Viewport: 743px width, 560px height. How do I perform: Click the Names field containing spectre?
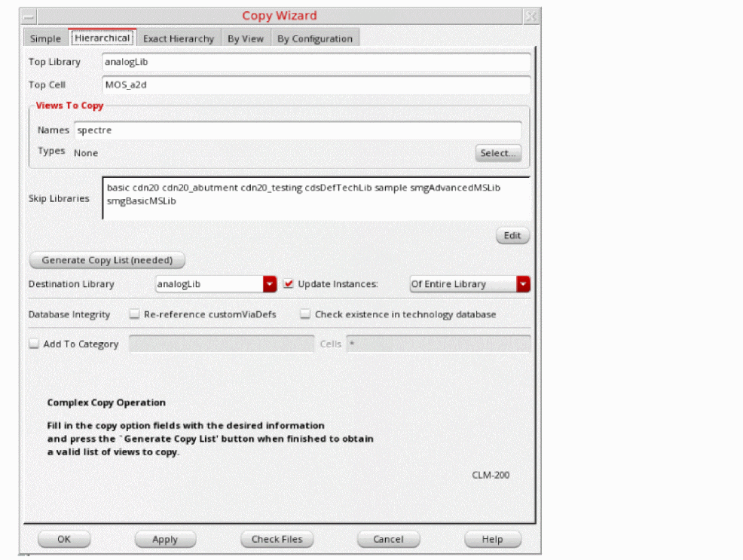click(x=298, y=130)
